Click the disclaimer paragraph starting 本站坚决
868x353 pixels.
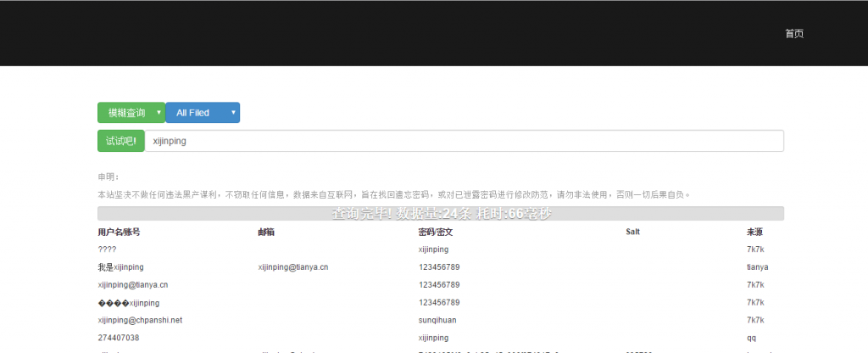[394, 194]
